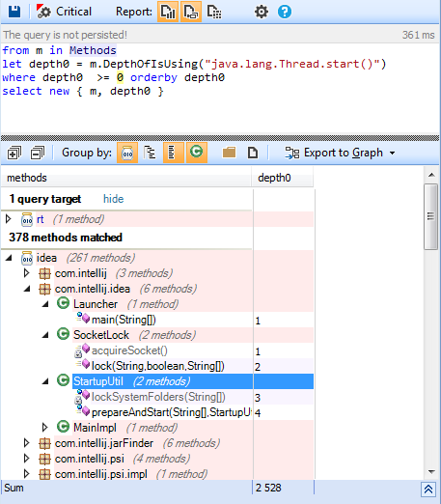The width and height of the screenshot is (441, 504).
Task: Toggle the Group by jar icon
Action: [x=127, y=153]
